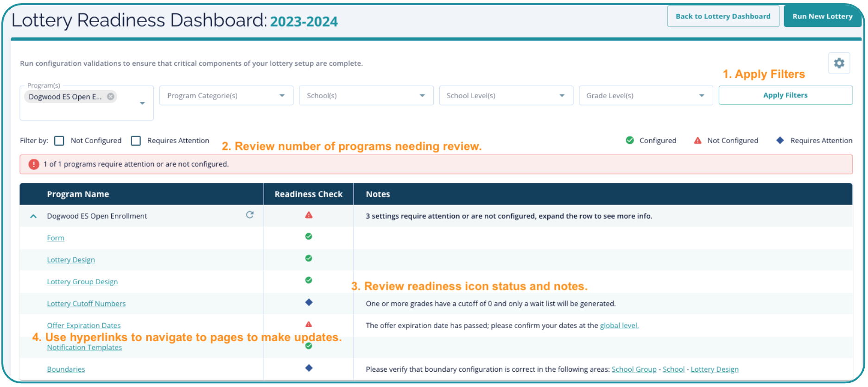Click Run New Lottery button
The image size is (868, 387).
pyautogui.click(x=822, y=17)
